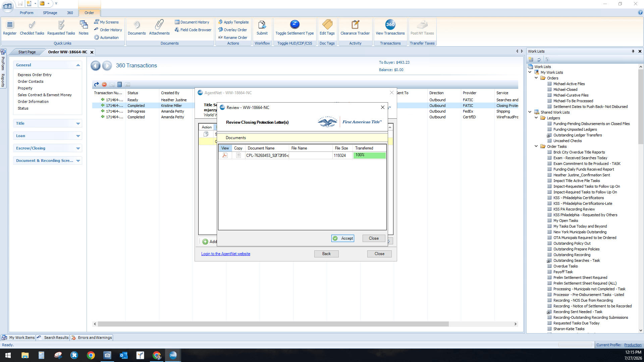This screenshot has width=644, height=362.
Task: Open Edit Tags in Doc Tags
Action: 327,27
